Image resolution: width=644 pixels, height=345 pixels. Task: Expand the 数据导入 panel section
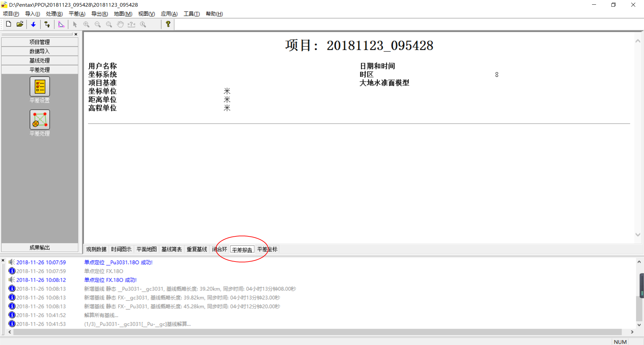pyautogui.click(x=40, y=51)
